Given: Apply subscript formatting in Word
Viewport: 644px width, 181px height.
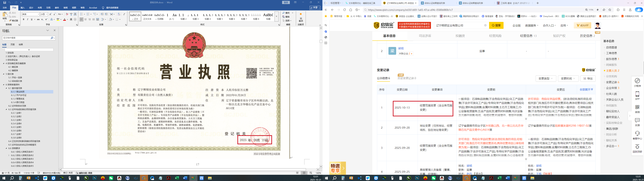Looking at the screenshot, I should pyautogui.click(x=43, y=19).
